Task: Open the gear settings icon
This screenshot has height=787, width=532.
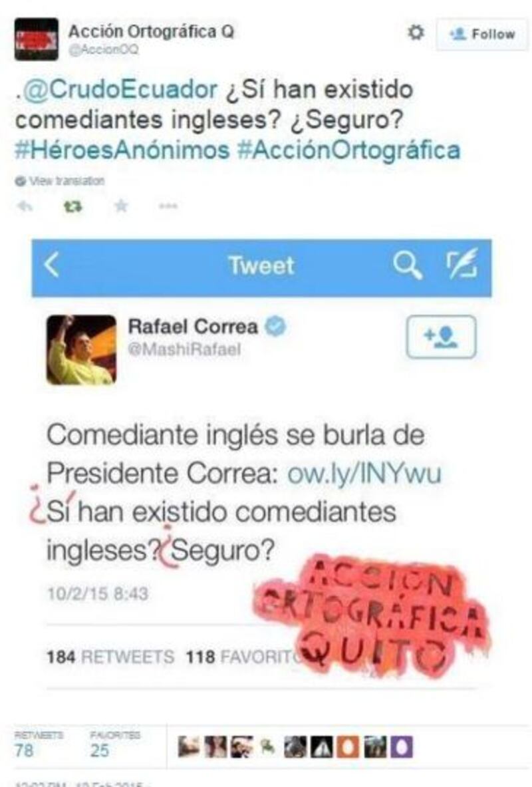Action: tap(415, 33)
